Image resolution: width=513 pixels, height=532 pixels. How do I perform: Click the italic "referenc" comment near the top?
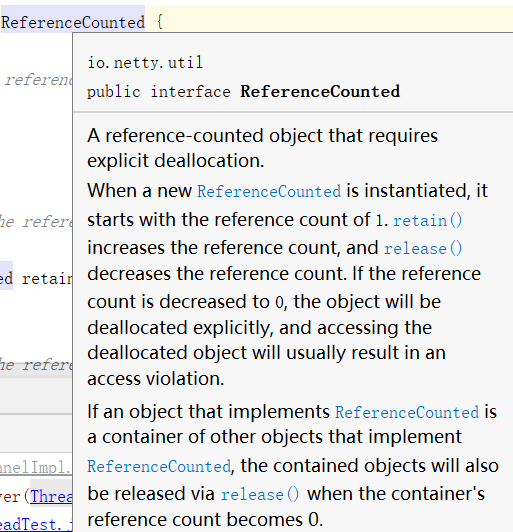pos(38,80)
